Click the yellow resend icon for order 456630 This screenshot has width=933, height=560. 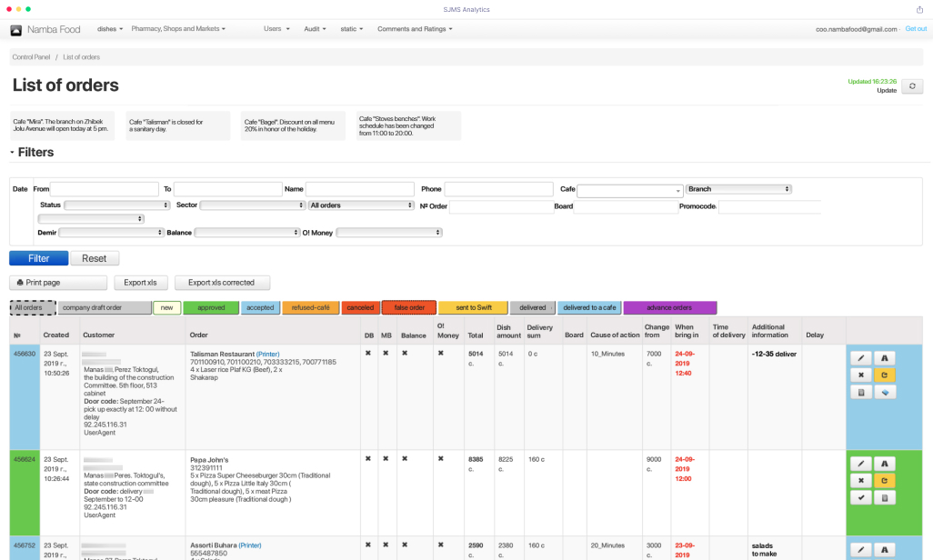click(x=883, y=375)
